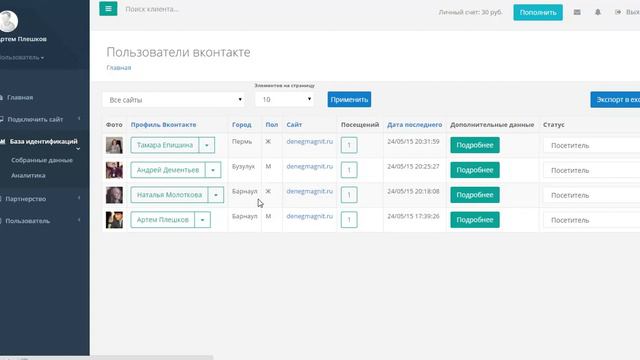Click the sidebar user avatar
Screen dimensions: 640x360
[7, 20]
